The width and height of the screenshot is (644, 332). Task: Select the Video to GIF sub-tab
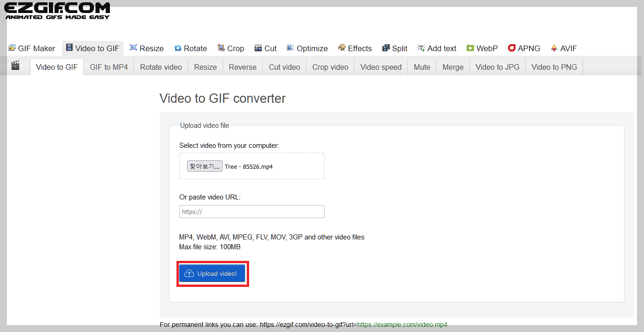[57, 67]
